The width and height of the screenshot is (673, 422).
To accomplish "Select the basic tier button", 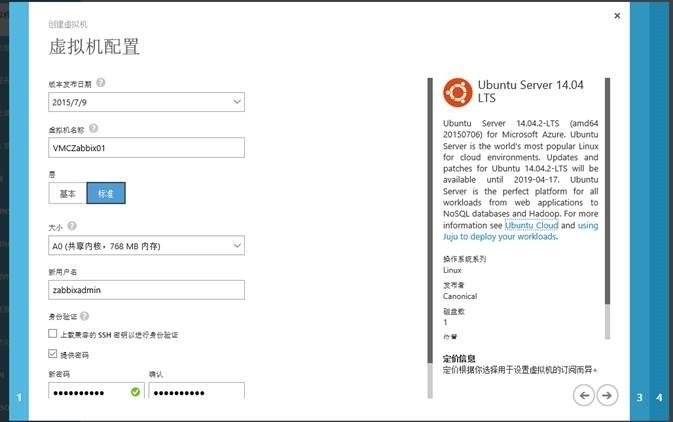I will 68,193.
